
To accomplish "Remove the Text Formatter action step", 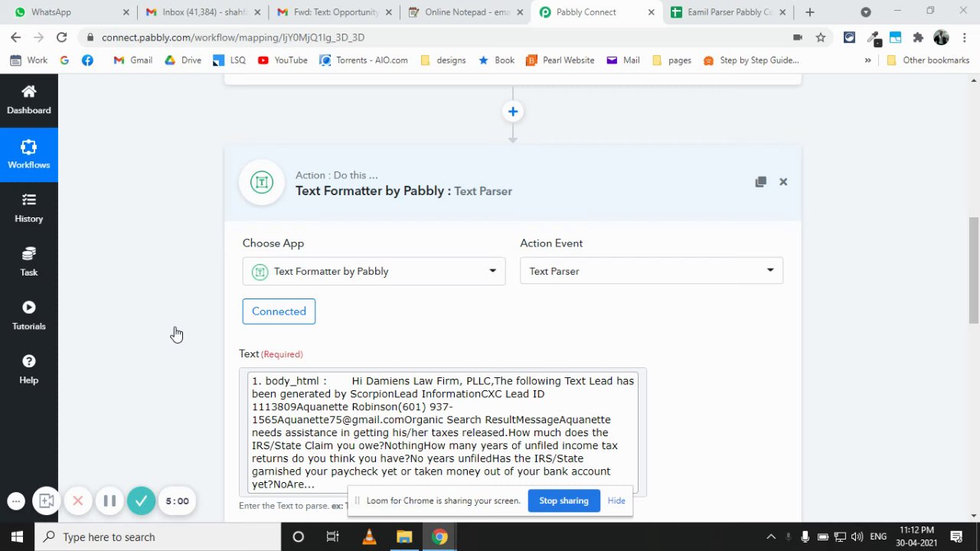I will (x=783, y=181).
